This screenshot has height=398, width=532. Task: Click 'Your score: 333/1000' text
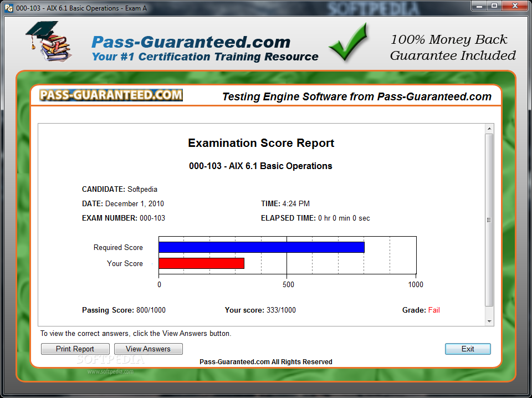point(260,310)
